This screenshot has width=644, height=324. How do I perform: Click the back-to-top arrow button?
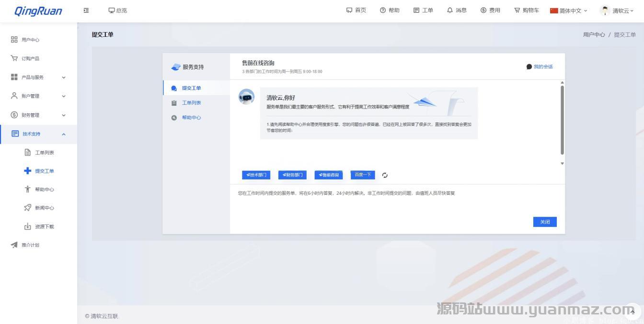[x=632, y=312]
